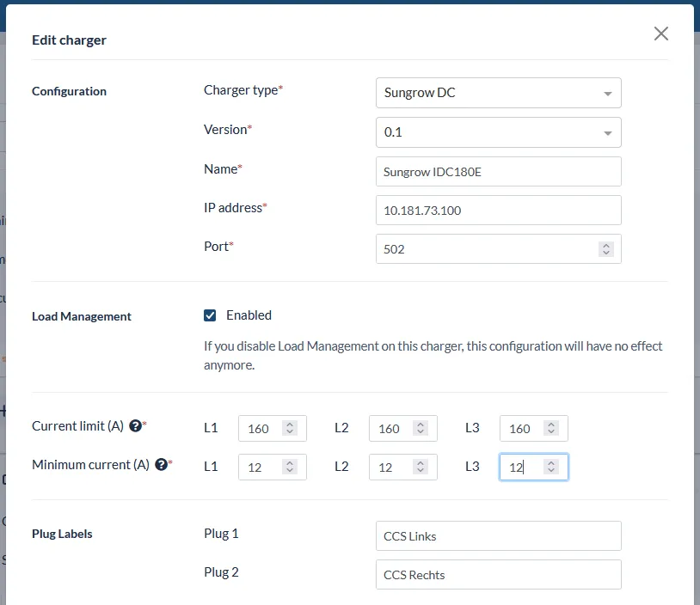Click the Current limit L2 field
Image resolution: width=700 pixels, height=605 pixels.
pyautogui.click(x=403, y=428)
